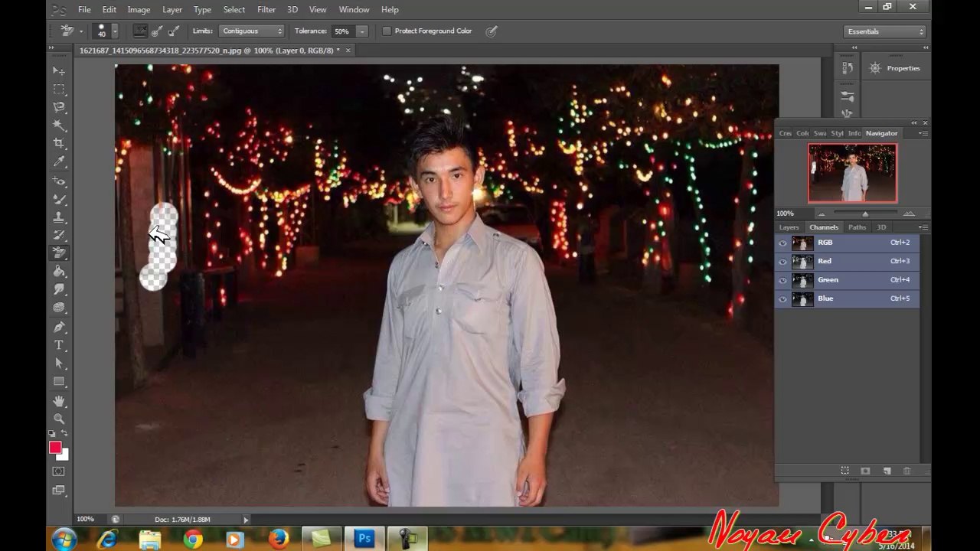Open the Tolerance slider dropdown
Image resolution: width=980 pixels, height=551 pixels.
[x=361, y=31]
